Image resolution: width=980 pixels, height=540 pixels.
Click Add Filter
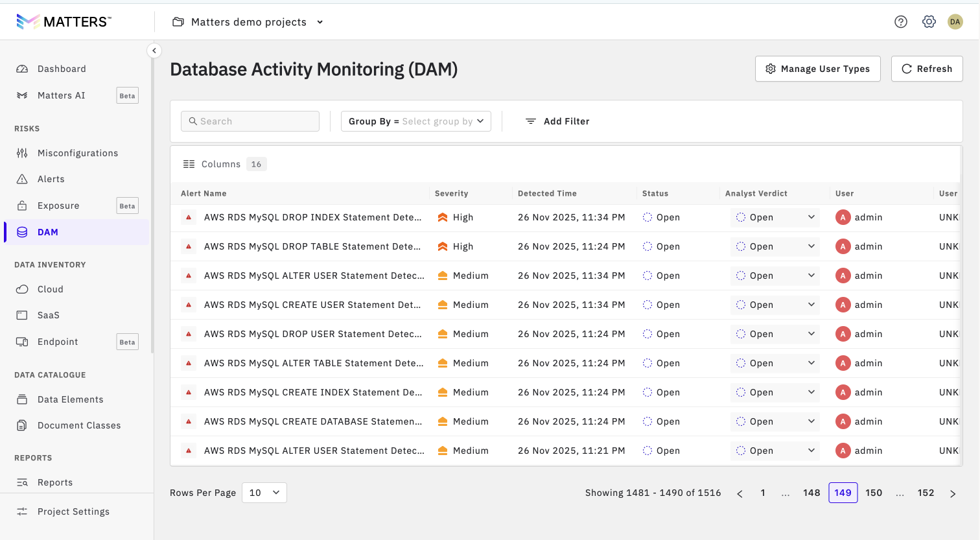(557, 121)
